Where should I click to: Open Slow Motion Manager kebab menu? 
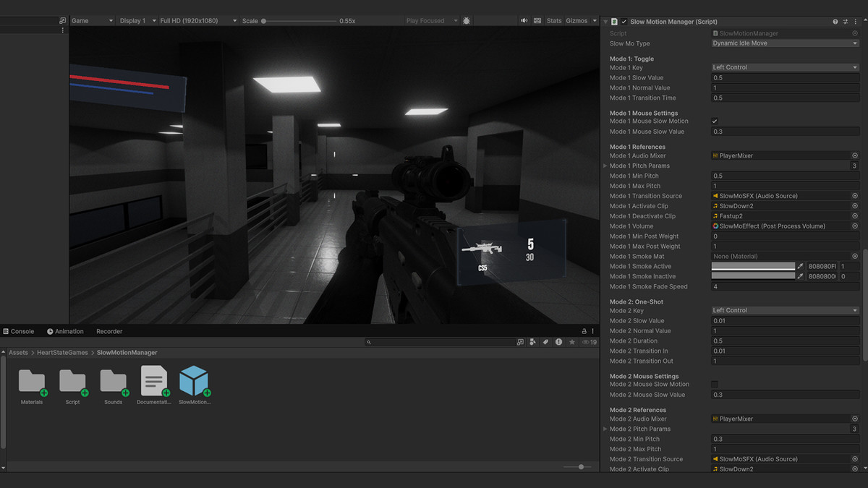pos(854,22)
